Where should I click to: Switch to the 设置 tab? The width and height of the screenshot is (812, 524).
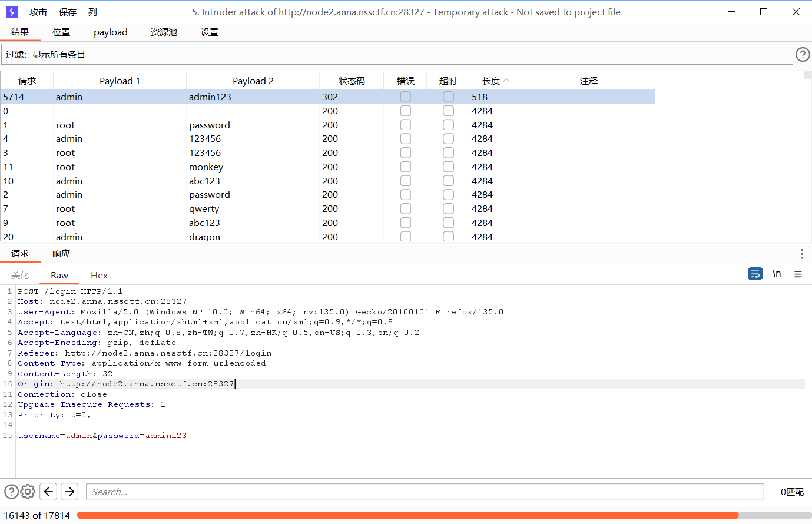210,32
